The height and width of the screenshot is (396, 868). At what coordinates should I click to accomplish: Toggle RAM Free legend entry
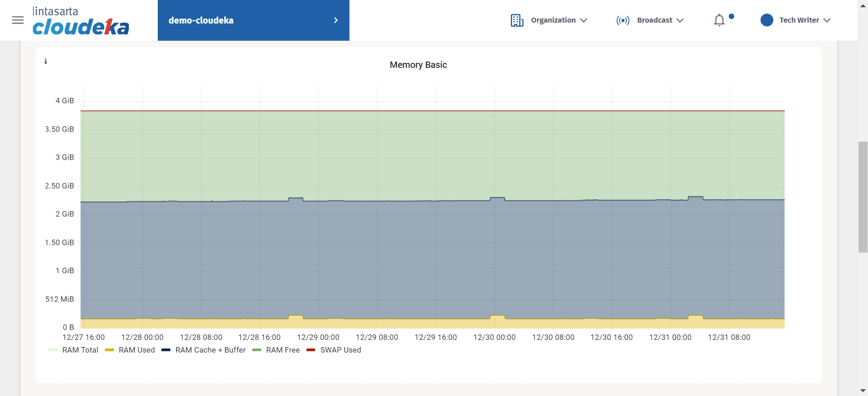coord(283,350)
